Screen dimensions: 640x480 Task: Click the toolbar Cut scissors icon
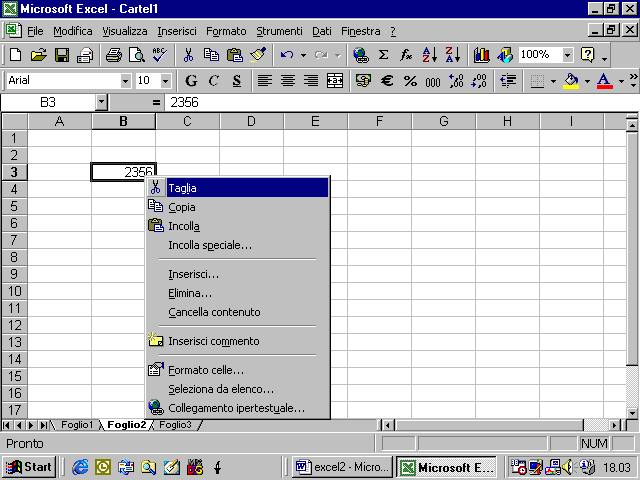[x=188, y=54]
